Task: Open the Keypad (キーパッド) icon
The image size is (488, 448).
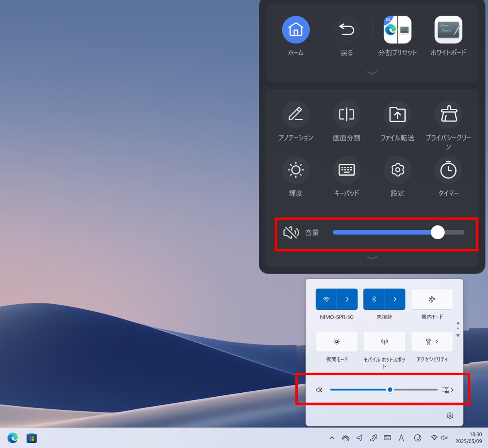Action: click(346, 170)
